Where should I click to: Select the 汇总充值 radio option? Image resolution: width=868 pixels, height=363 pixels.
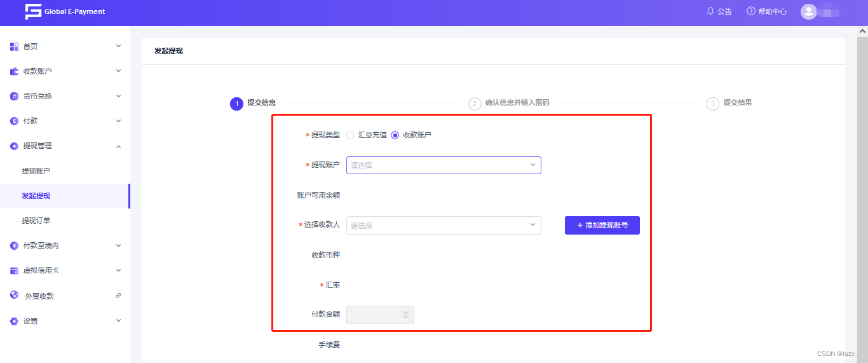coord(350,135)
